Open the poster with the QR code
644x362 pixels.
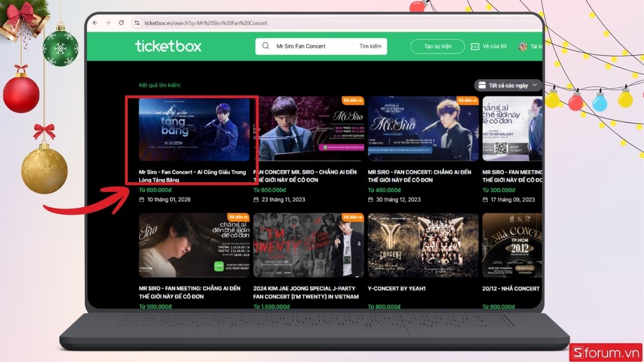[x=512, y=129]
